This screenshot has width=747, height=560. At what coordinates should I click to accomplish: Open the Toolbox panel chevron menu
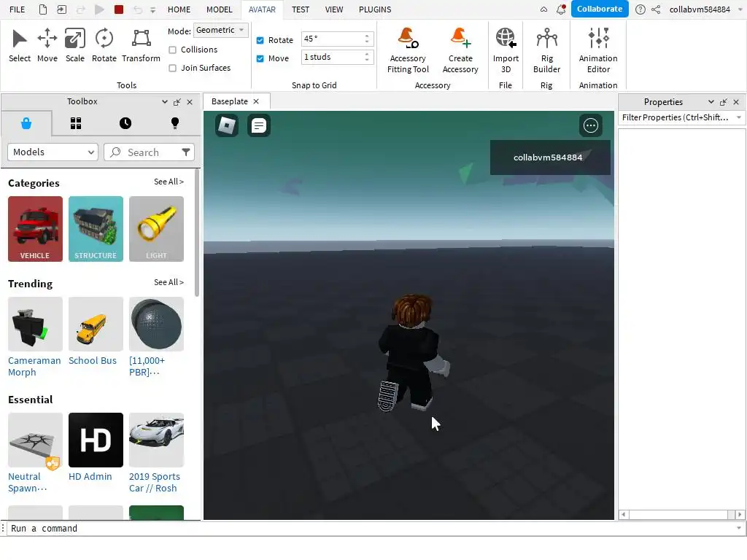pyautogui.click(x=164, y=102)
